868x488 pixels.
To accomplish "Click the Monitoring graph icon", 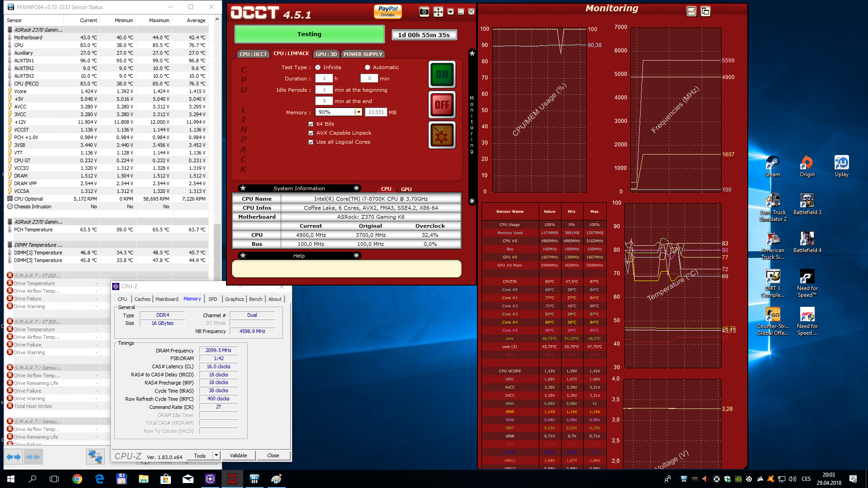I will (x=691, y=11).
